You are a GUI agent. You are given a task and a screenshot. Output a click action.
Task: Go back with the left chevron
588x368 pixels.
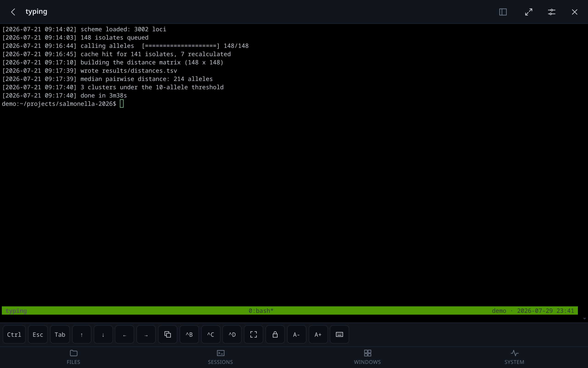13,12
